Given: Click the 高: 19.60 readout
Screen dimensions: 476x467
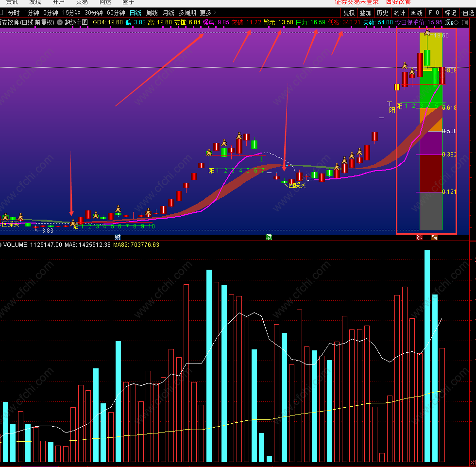Looking at the screenshot, I should pos(160,22).
